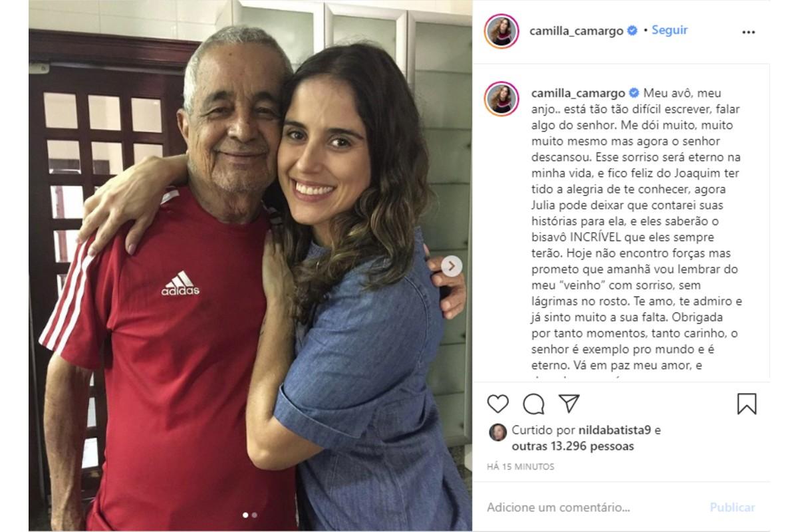This screenshot has width=798, height=532.
Task: Open camilla_camargo profile picture in header
Action: point(501,31)
